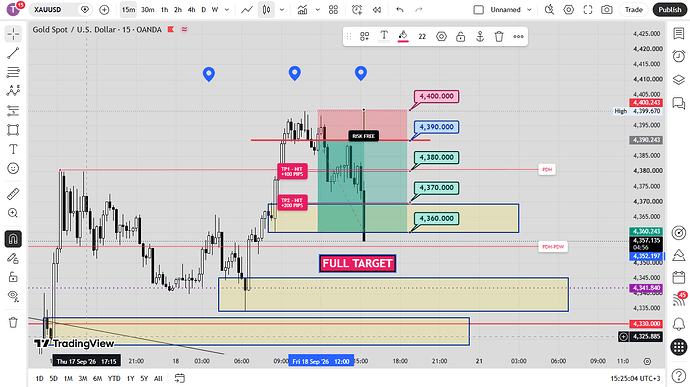Open the patterns drawing tools
Screen dimensions: 690x387
click(x=13, y=91)
